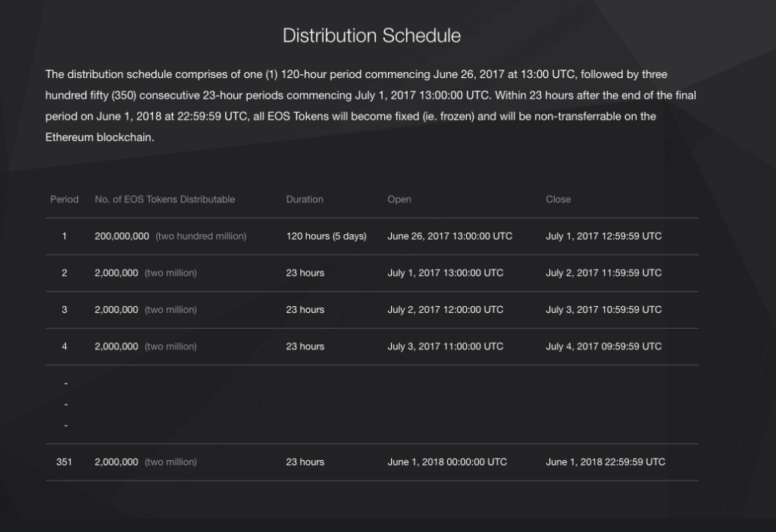Click the July 2, 2017 12:00:00 UTC open time
This screenshot has width=776, height=532.
pyautogui.click(x=445, y=310)
